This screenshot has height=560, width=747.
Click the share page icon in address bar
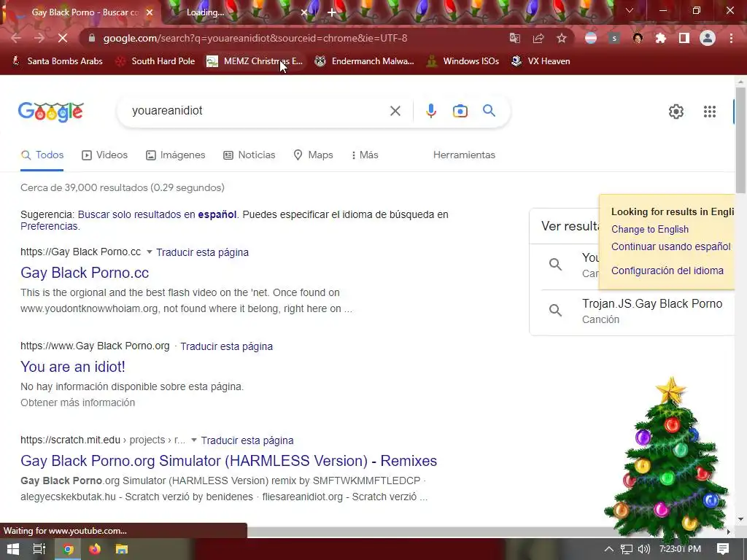tap(538, 38)
